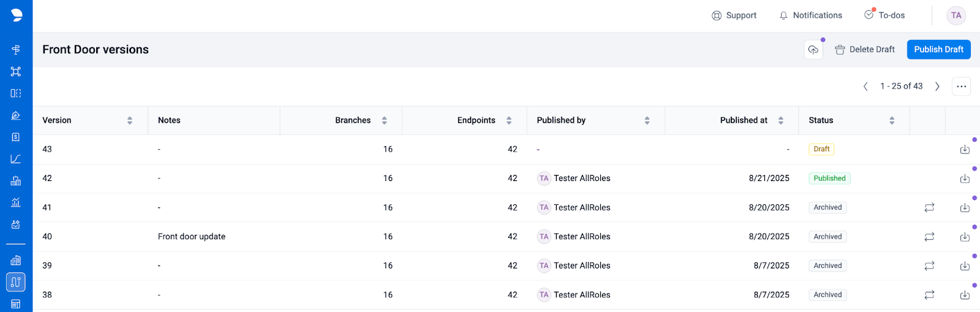Open the Support menu item

pos(734,15)
